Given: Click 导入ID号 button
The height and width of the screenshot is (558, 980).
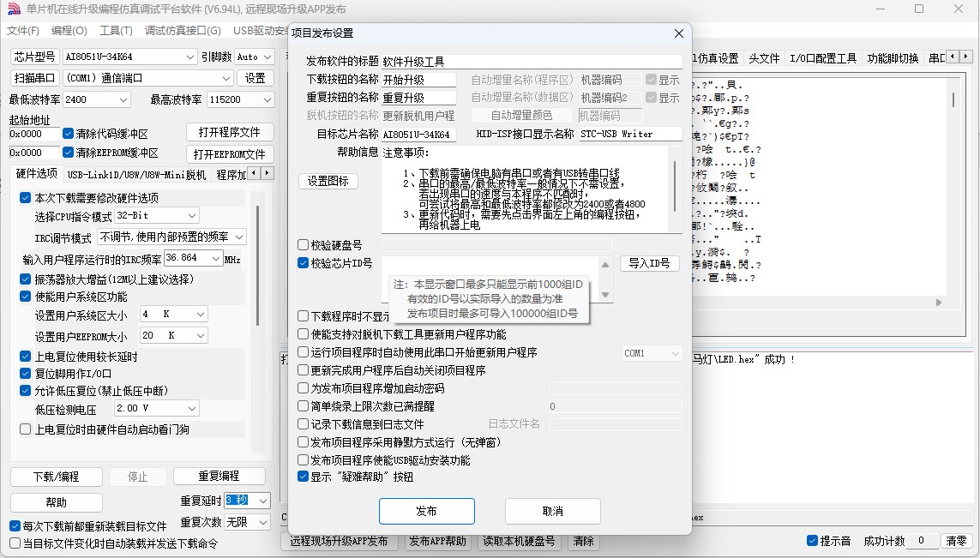Looking at the screenshot, I should [649, 263].
